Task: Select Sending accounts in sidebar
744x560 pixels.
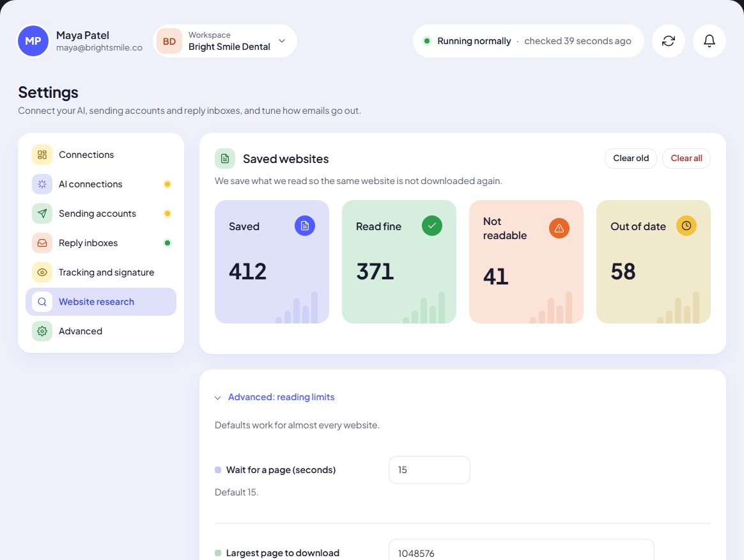Action: tap(101, 214)
